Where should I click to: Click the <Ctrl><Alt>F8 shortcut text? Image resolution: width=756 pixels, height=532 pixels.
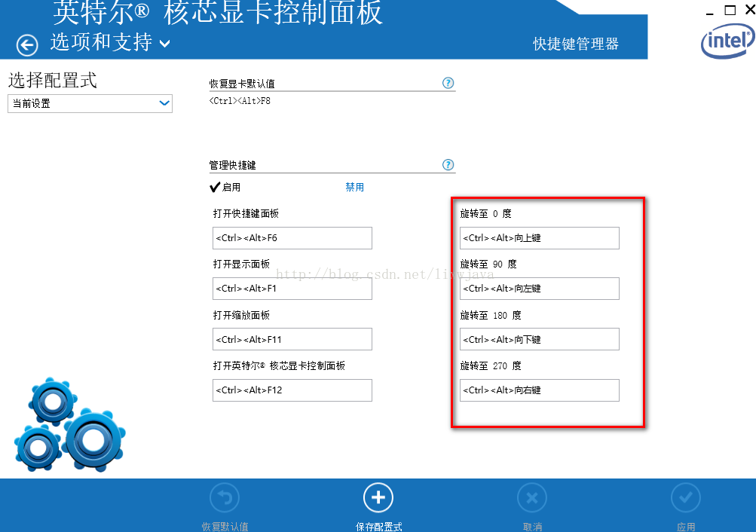(x=240, y=101)
